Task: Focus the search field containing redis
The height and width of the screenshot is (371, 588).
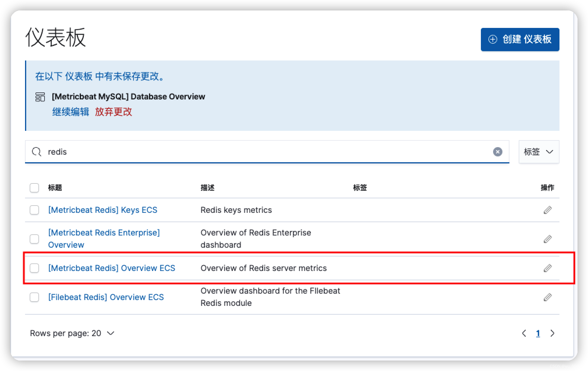Action: point(267,151)
